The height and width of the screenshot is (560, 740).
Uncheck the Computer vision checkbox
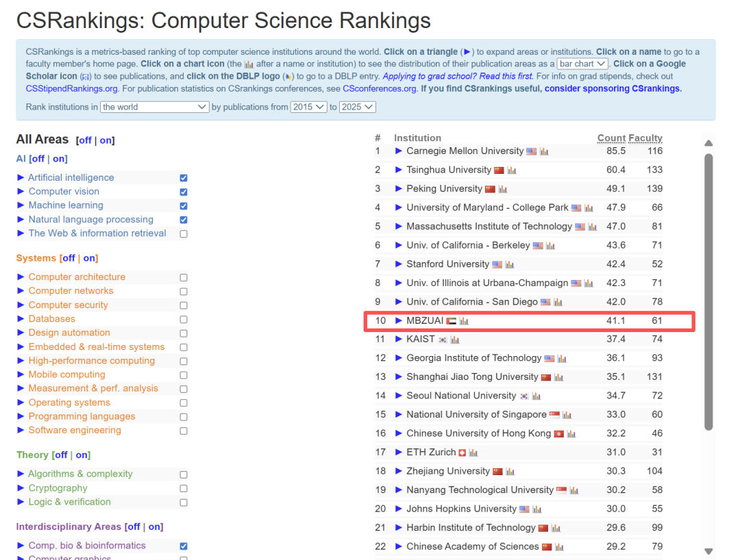(x=183, y=192)
